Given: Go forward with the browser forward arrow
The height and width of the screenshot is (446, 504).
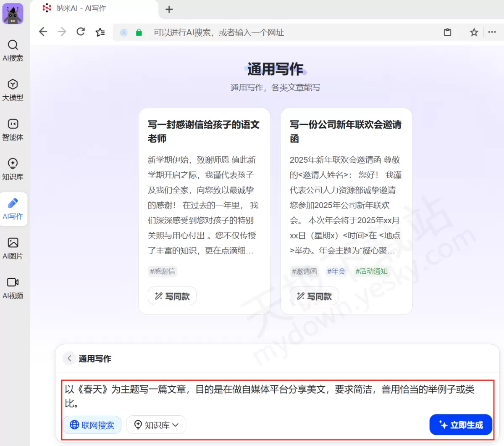Looking at the screenshot, I should click(62, 32).
